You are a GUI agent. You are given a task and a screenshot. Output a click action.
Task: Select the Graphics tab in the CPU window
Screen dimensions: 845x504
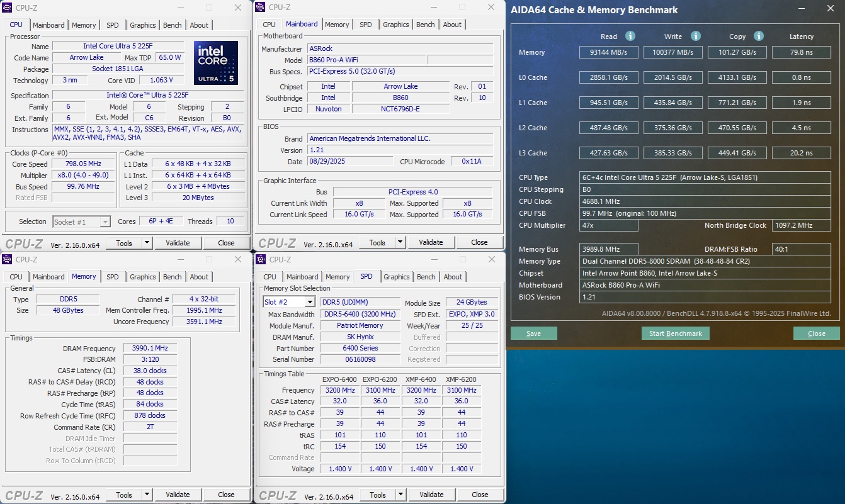click(x=143, y=25)
